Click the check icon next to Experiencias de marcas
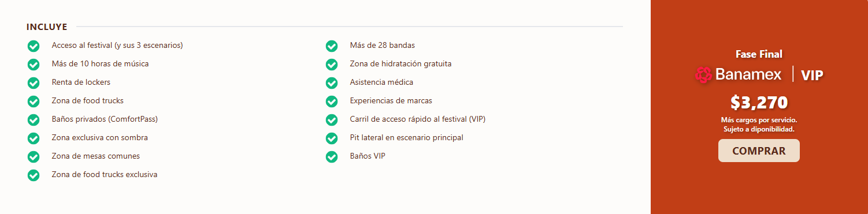The image size is (868, 214). (x=332, y=101)
